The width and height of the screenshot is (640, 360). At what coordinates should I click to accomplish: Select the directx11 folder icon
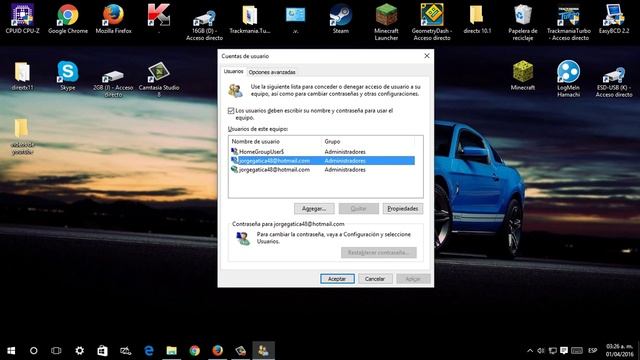(22, 76)
